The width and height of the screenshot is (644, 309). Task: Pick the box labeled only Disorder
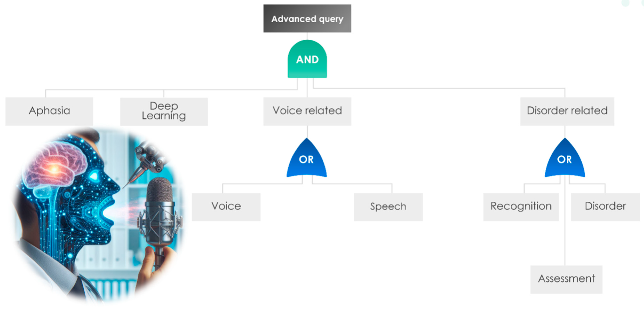click(x=605, y=207)
